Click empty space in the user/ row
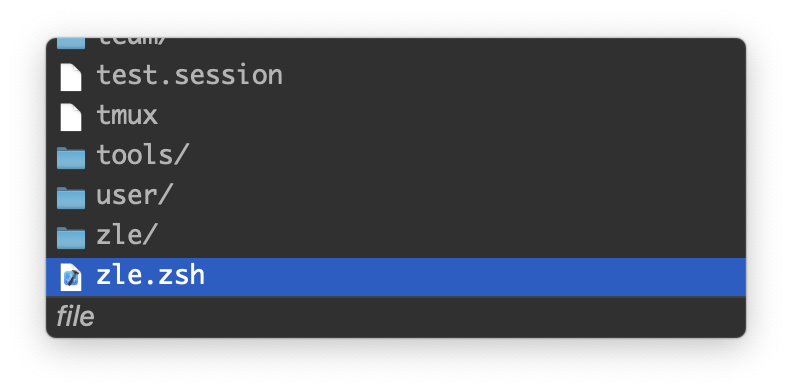 (x=460, y=196)
